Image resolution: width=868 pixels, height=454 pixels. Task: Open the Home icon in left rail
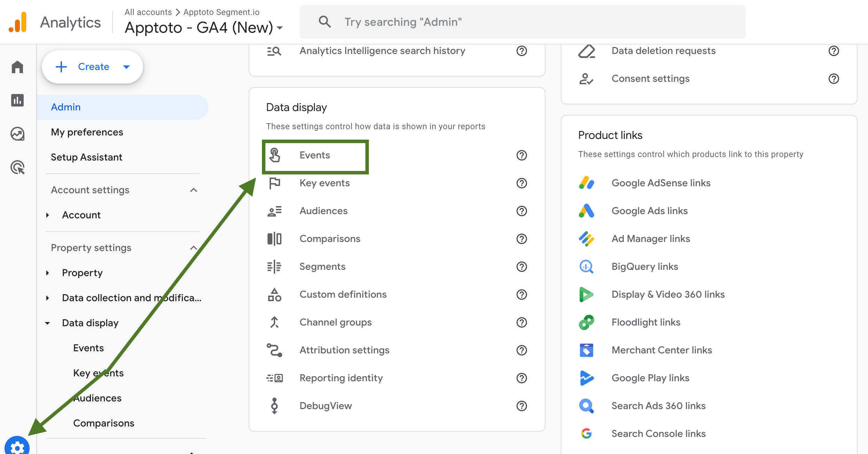coord(17,67)
